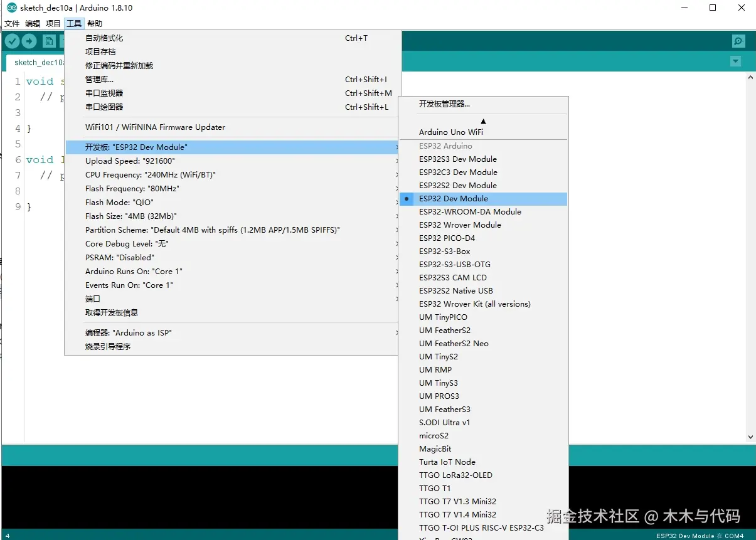Select ESP32 Wrover Module board
756x540 pixels.
tap(483, 225)
